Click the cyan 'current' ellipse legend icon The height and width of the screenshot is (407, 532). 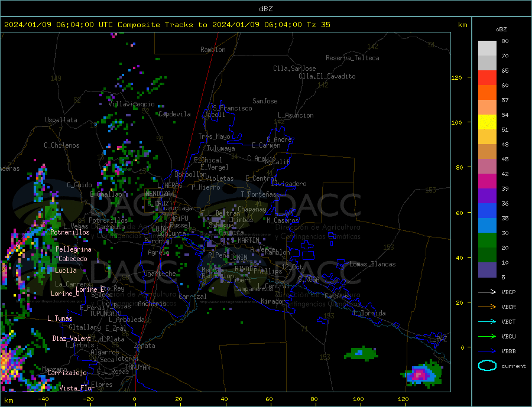(x=487, y=365)
